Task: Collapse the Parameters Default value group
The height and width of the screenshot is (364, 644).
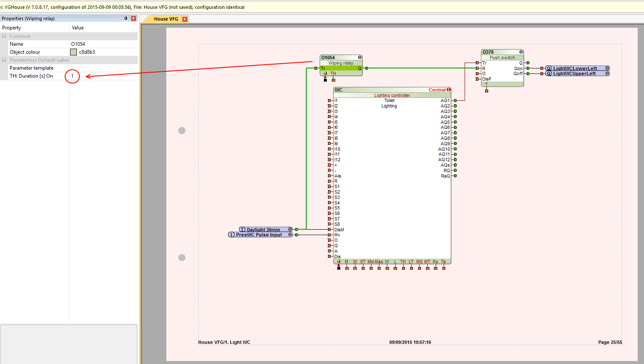Action: [4, 60]
